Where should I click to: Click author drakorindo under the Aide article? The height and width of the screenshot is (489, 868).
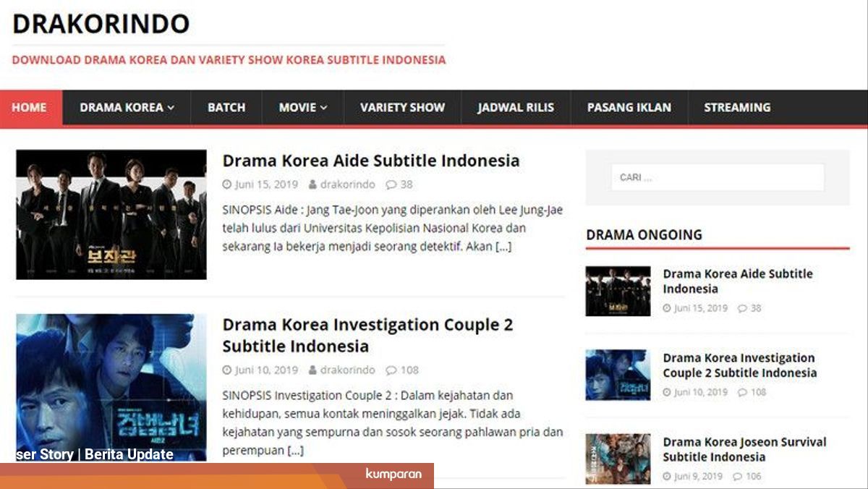coord(348,184)
